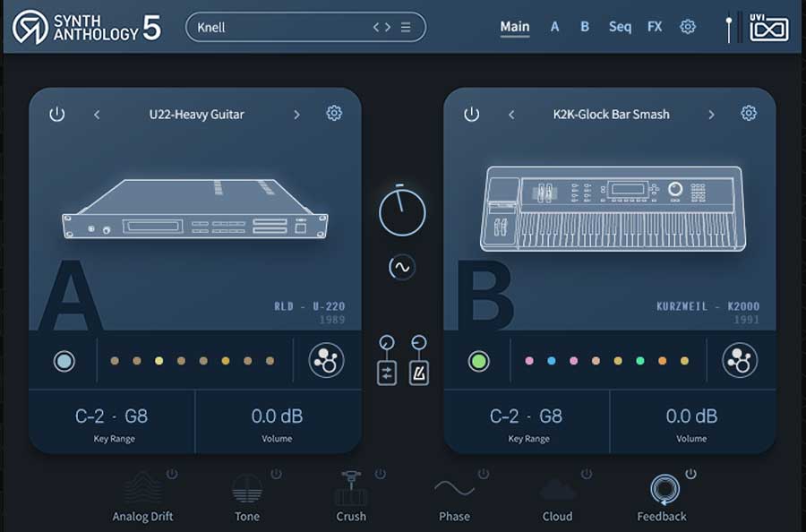The width and height of the screenshot is (806, 532).
Task: Select the first pink dot in layer B
Action: tap(529, 361)
